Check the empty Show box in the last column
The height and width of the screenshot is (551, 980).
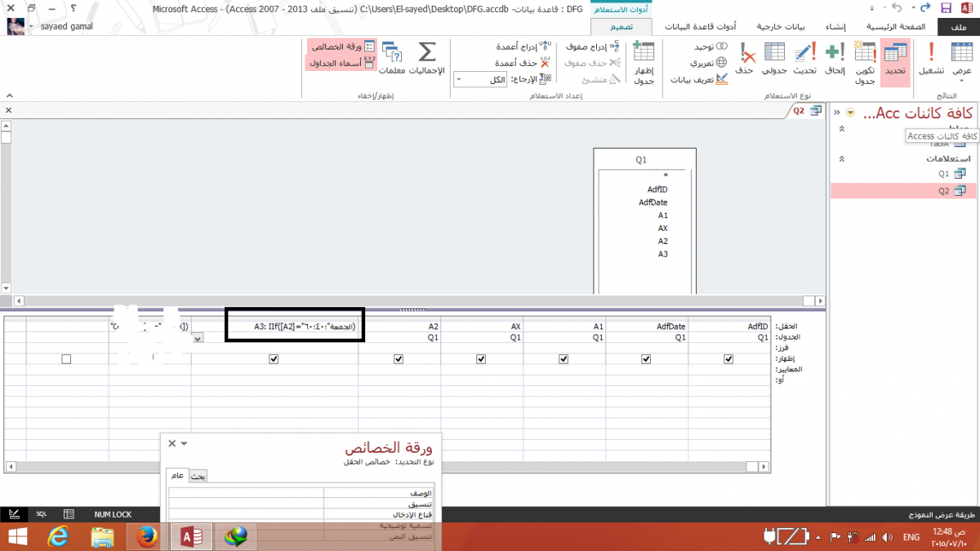pos(66,358)
